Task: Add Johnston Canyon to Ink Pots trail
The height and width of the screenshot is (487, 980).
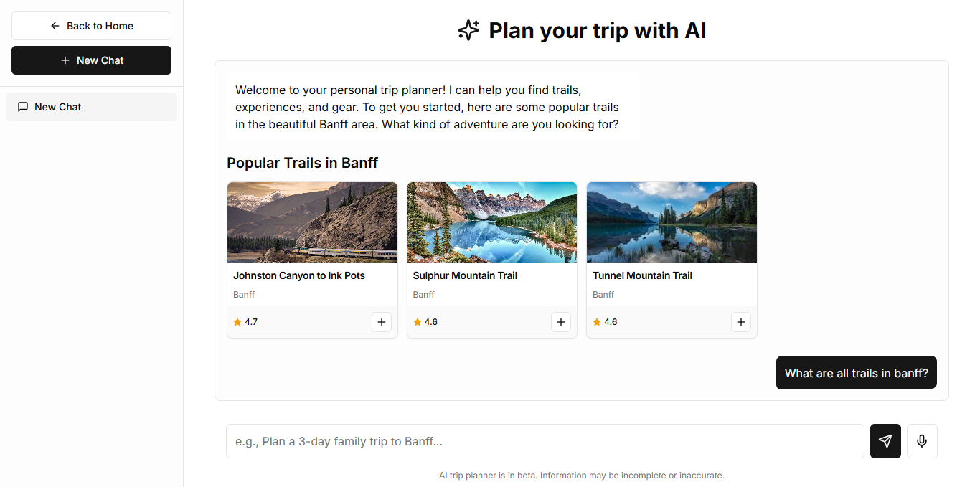Action: tap(382, 322)
